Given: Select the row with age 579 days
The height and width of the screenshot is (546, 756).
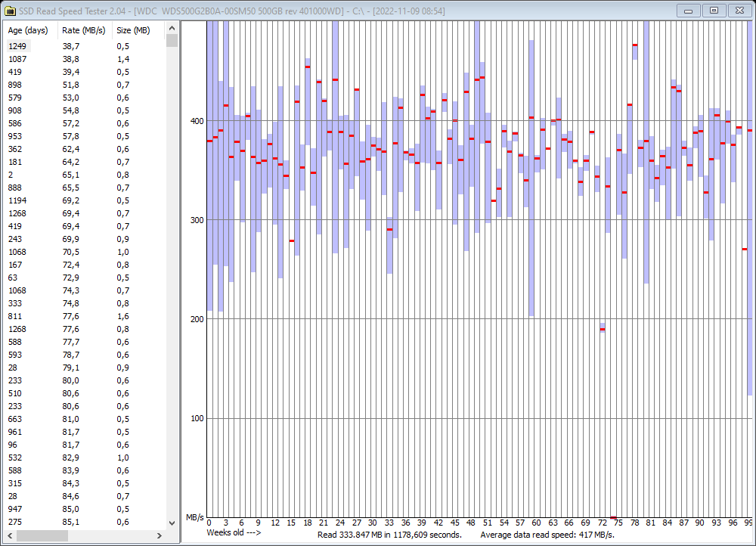Looking at the screenshot, I should coord(85,98).
